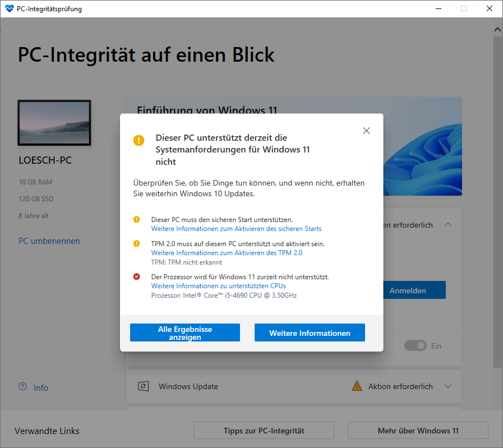503x448 pixels.
Task: Click the orange warning triangle by Aktion erforderlich
Action: pyautogui.click(x=357, y=386)
